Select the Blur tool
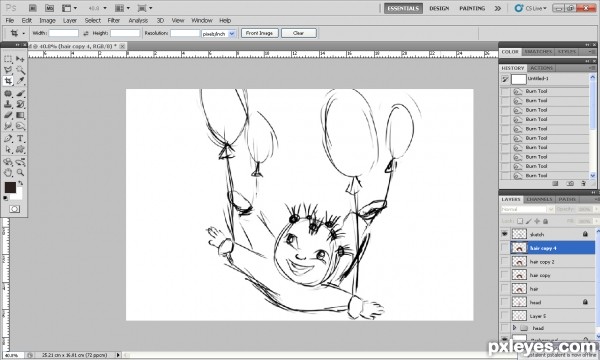The image size is (600, 360). coord(8,126)
